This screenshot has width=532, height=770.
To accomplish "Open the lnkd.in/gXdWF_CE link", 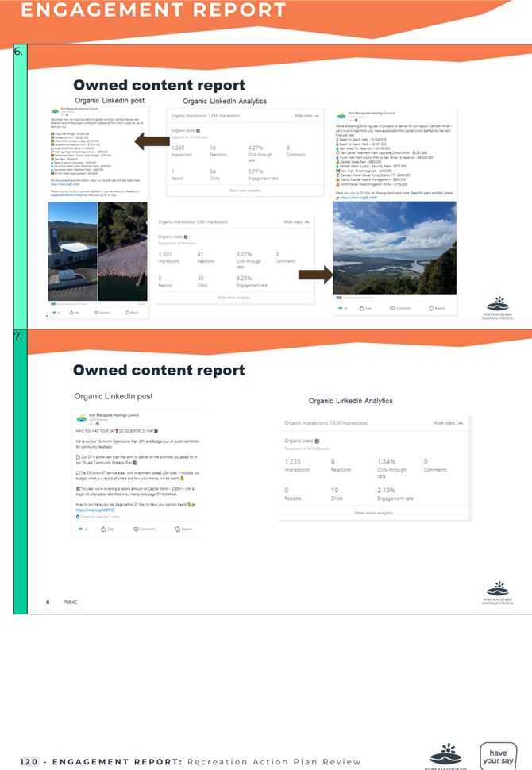I will (95, 510).
